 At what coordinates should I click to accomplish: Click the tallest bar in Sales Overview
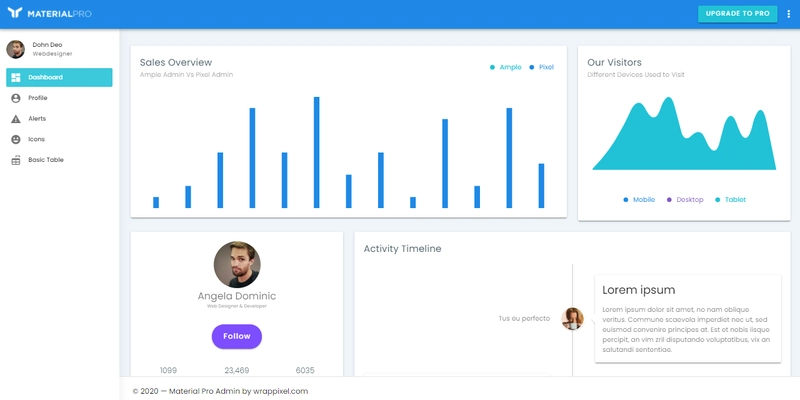(316, 152)
